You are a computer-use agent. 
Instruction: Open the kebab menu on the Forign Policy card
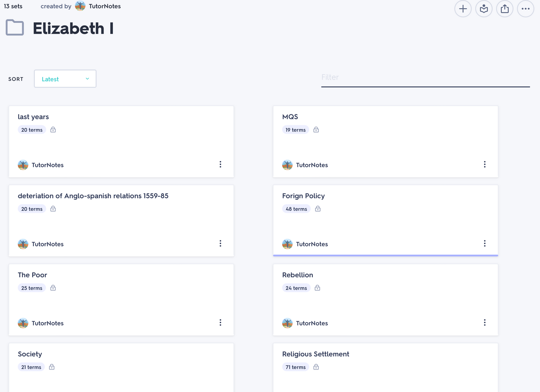click(x=485, y=244)
